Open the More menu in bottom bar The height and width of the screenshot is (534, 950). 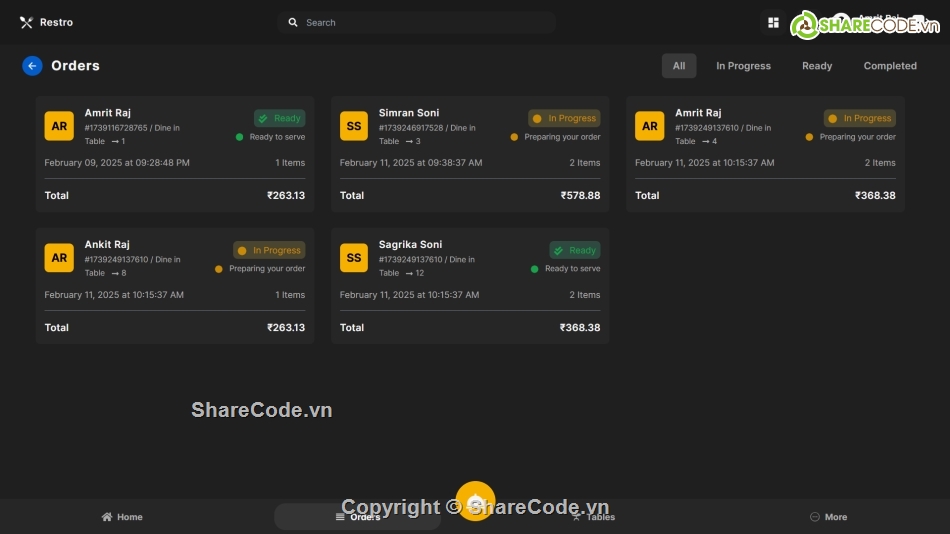tap(828, 517)
